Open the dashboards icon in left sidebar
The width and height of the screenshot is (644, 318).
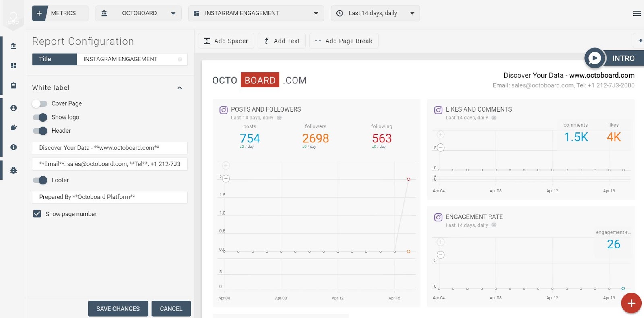(x=13, y=66)
